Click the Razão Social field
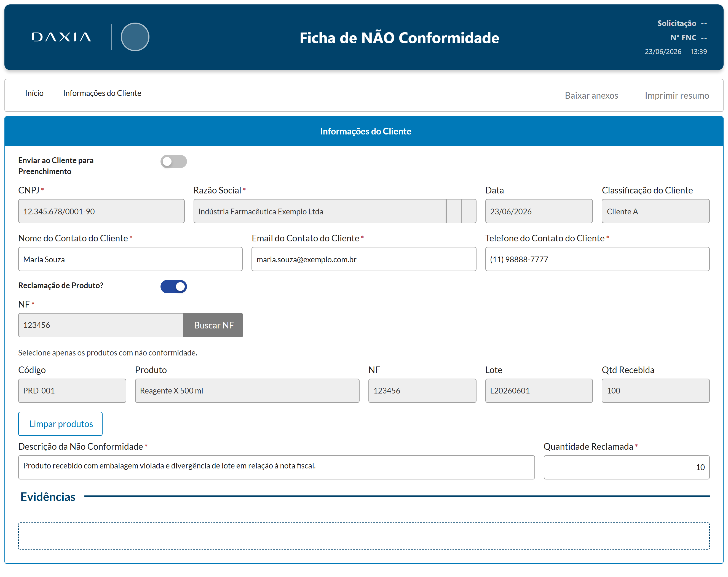The width and height of the screenshot is (728, 577). [334, 211]
